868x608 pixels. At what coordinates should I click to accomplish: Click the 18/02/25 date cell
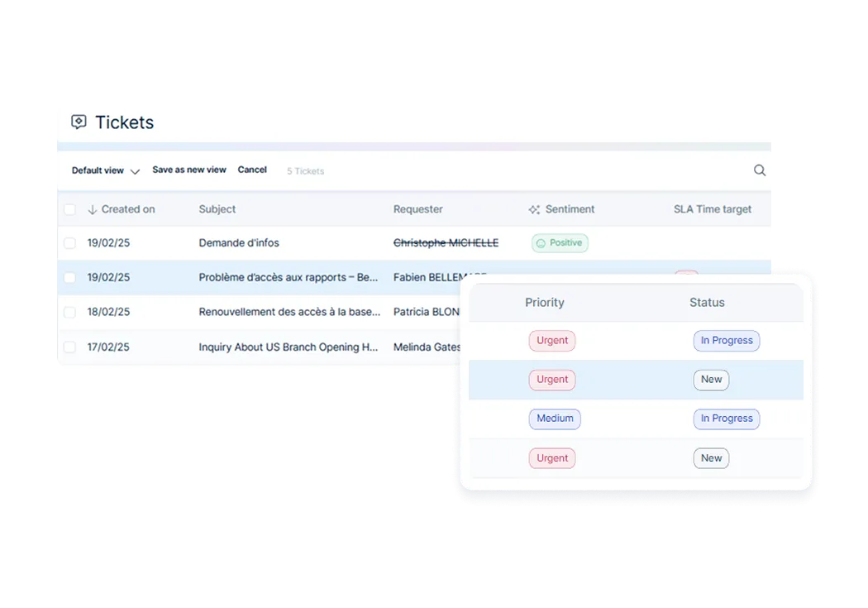tap(108, 313)
